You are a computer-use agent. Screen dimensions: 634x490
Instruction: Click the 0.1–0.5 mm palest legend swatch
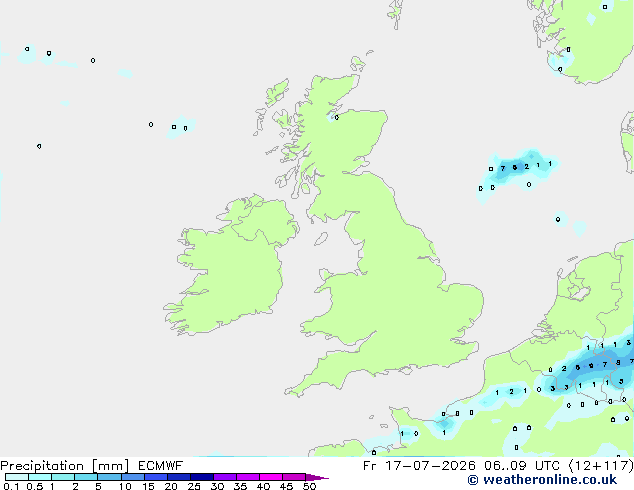click(17, 477)
